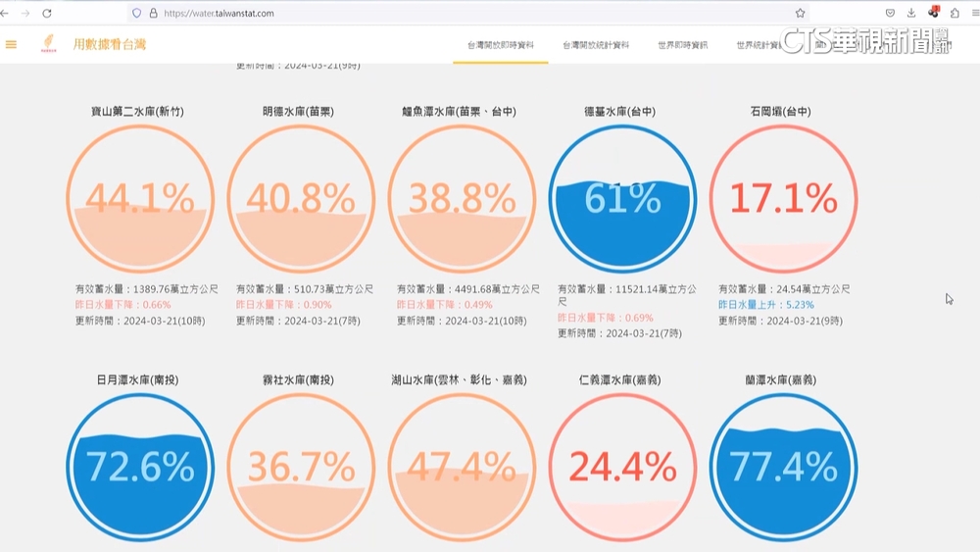Click the browser back arrow
The image size is (980, 552).
5,13
